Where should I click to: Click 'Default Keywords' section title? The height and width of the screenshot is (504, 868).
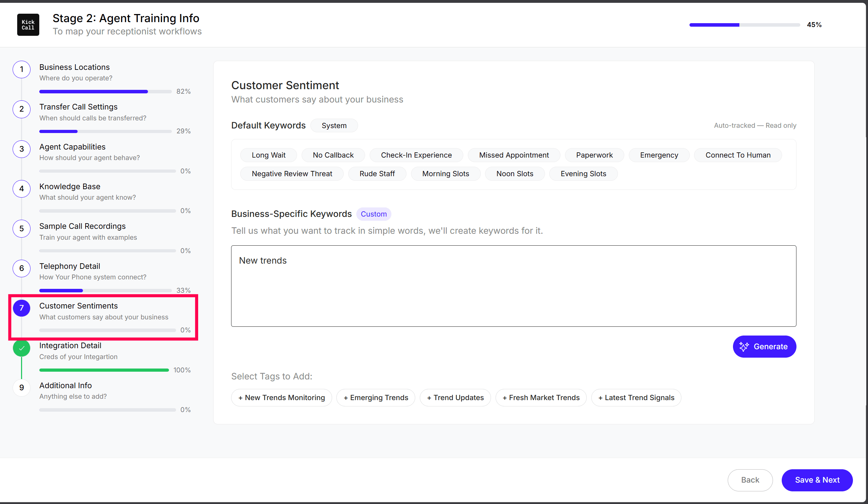pos(268,126)
